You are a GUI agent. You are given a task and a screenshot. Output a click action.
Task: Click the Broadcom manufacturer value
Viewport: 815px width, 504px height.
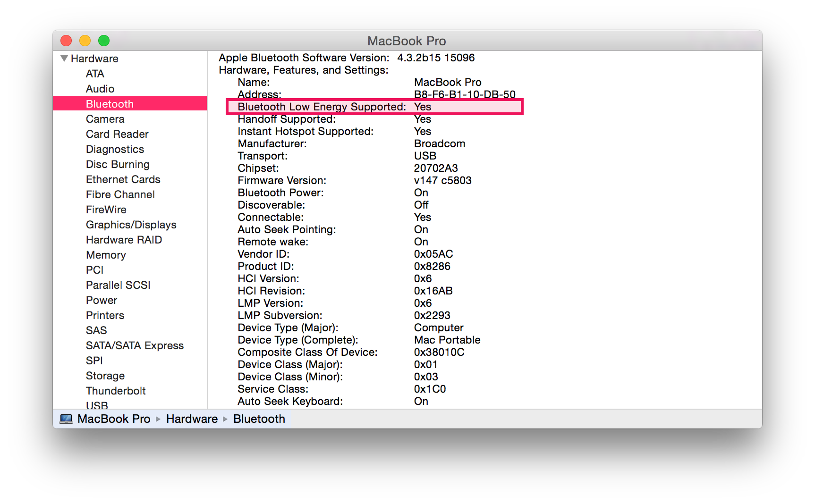point(440,143)
